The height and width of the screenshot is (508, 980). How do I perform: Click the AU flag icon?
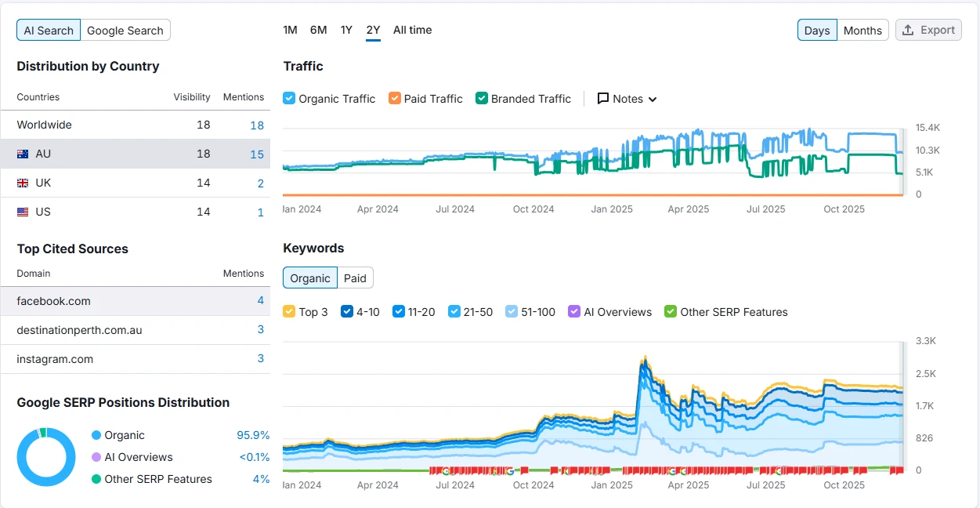(x=23, y=154)
